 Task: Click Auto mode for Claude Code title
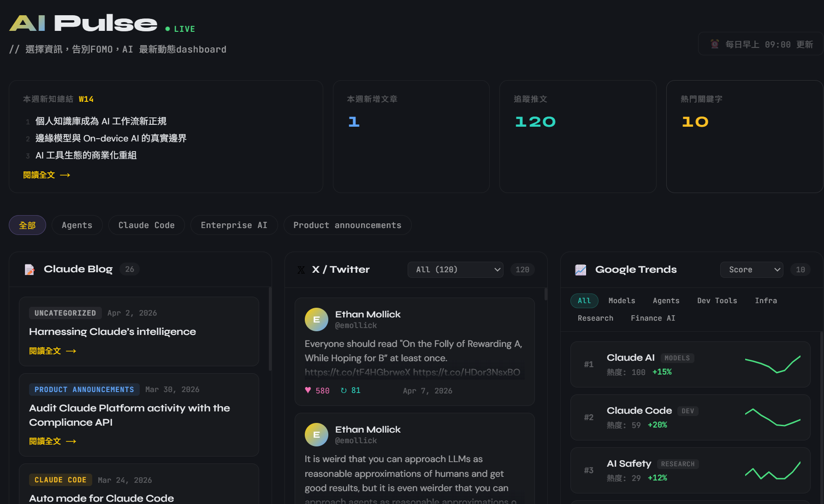(x=101, y=498)
